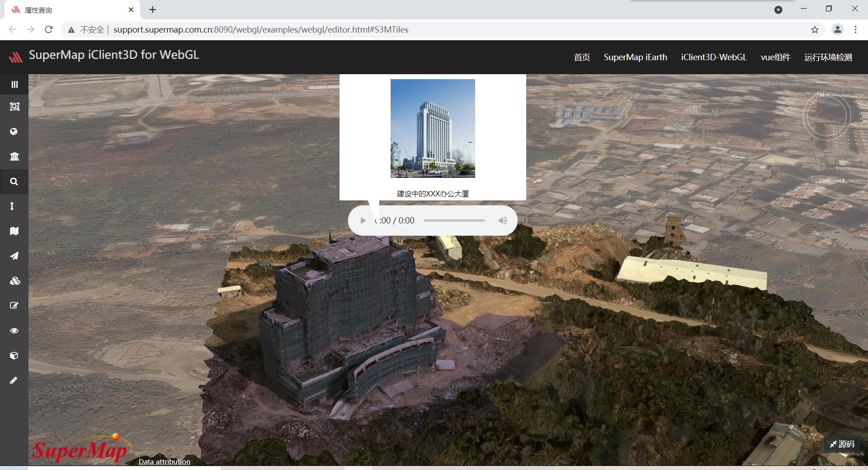Open 首页 in top navigation
Image resolution: width=868 pixels, height=470 pixels.
pyautogui.click(x=582, y=57)
